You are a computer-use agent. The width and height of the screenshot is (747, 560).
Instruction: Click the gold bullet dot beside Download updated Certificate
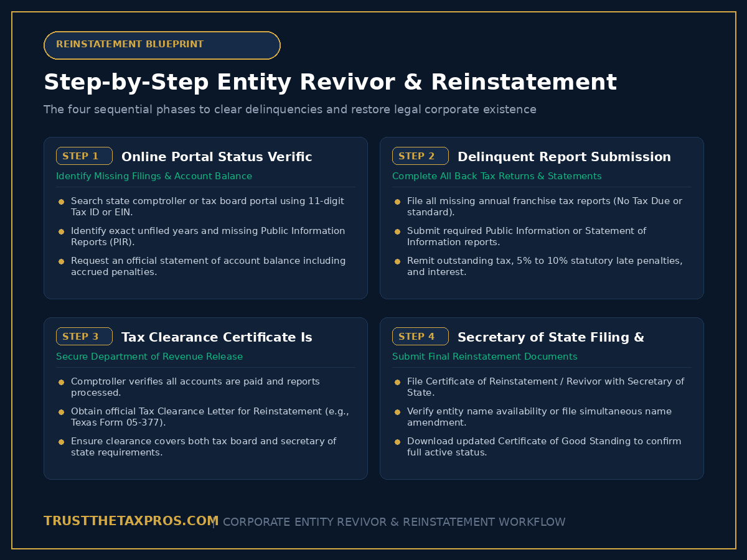click(397, 442)
